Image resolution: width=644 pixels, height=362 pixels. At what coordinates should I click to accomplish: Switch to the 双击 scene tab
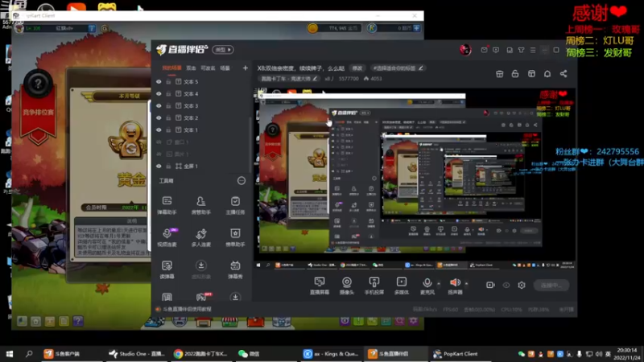click(x=191, y=68)
